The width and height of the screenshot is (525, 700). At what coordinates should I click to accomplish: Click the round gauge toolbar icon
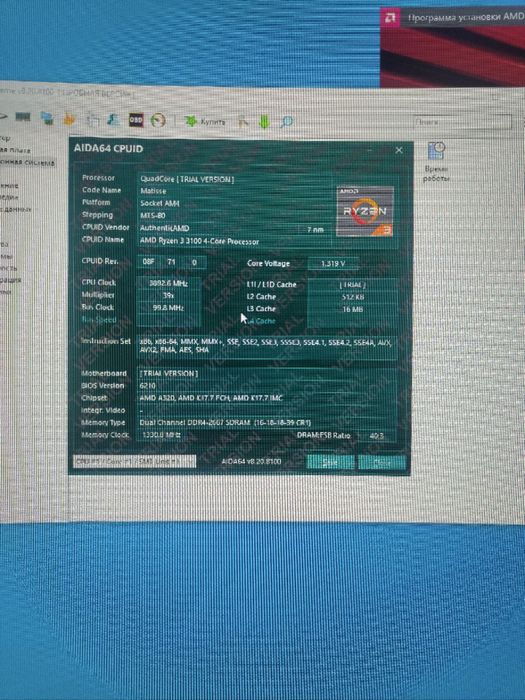tap(158, 120)
